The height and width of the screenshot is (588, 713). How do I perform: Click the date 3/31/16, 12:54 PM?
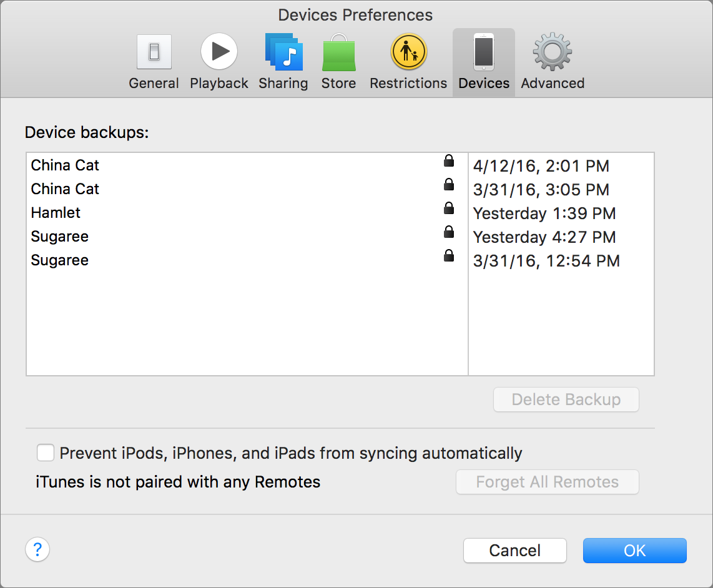click(546, 260)
